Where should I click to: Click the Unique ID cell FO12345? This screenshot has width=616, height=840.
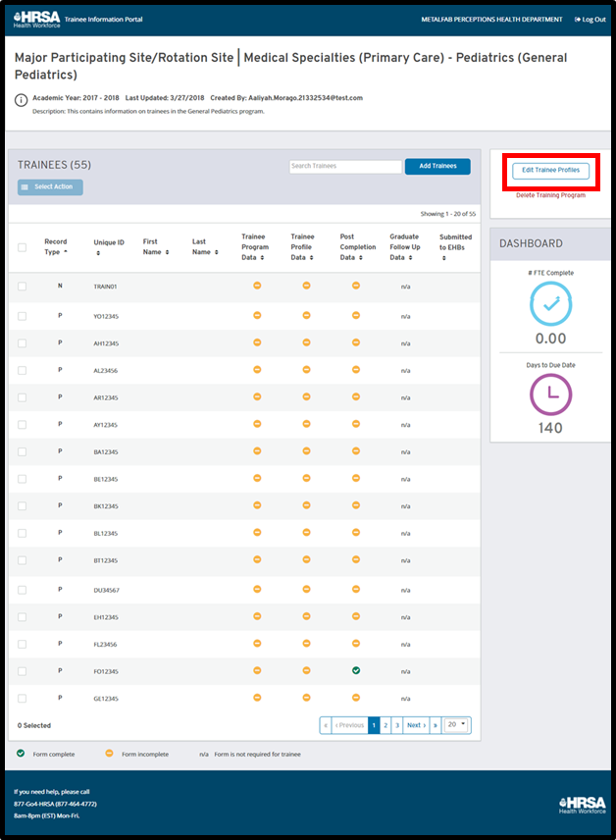106,671
